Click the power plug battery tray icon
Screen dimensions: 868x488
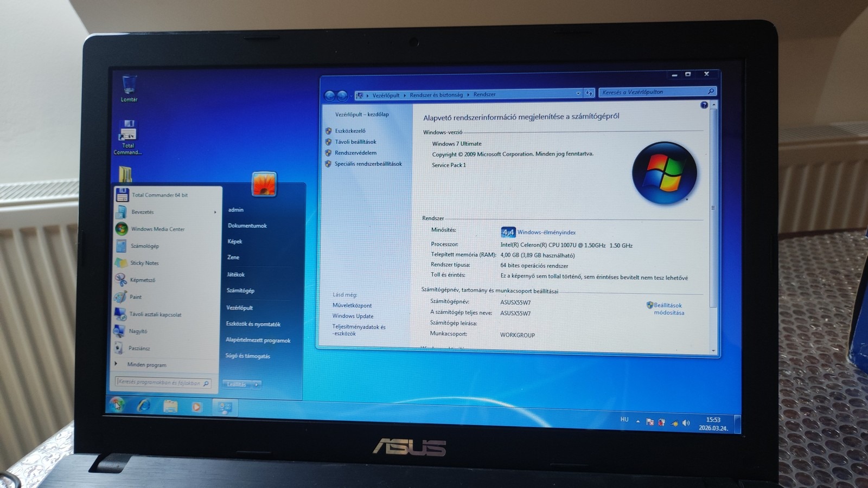[x=661, y=422]
